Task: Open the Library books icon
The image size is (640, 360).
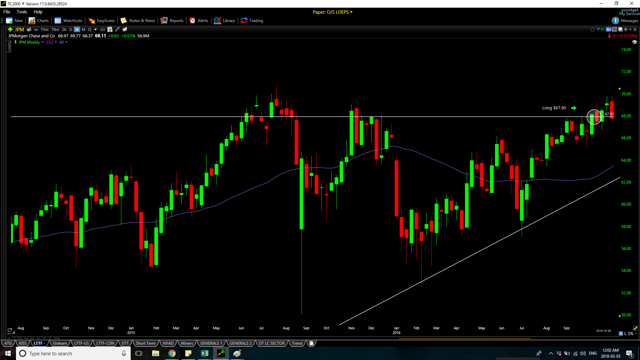Action: point(224,20)
